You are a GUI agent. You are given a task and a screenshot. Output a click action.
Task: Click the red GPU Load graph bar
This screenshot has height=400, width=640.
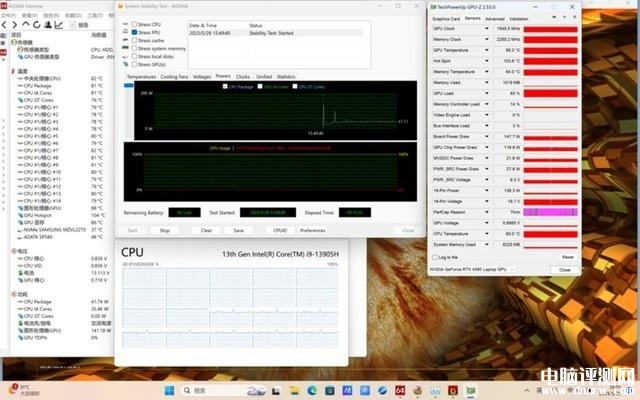click(551, 93)
